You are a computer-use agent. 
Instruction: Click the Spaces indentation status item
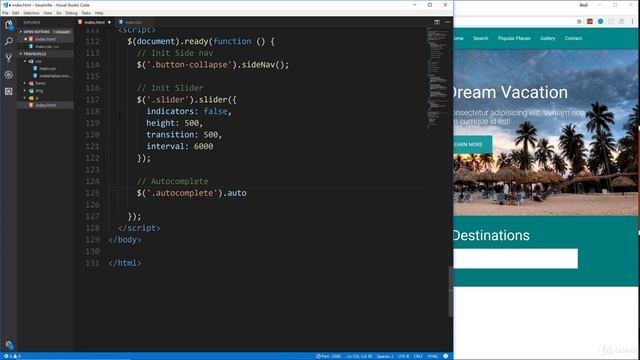pos(385,356)
